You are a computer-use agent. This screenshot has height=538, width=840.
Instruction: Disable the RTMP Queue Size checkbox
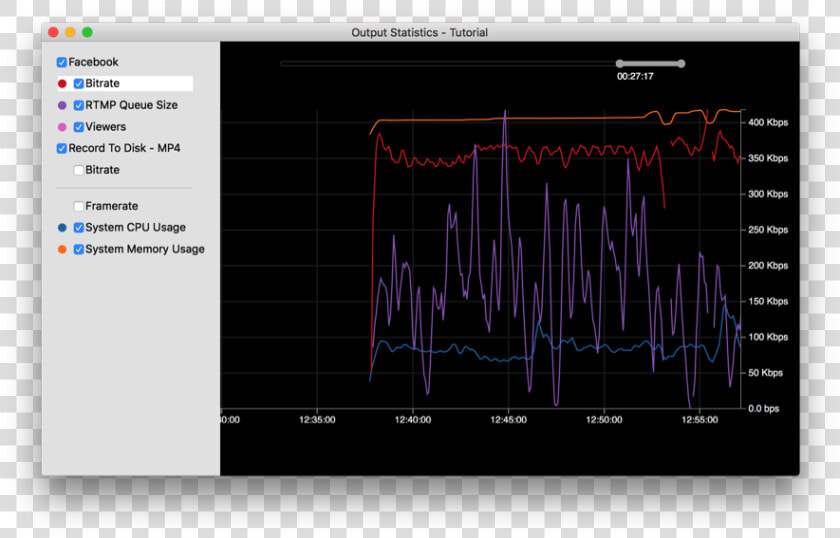coord(79,106)
